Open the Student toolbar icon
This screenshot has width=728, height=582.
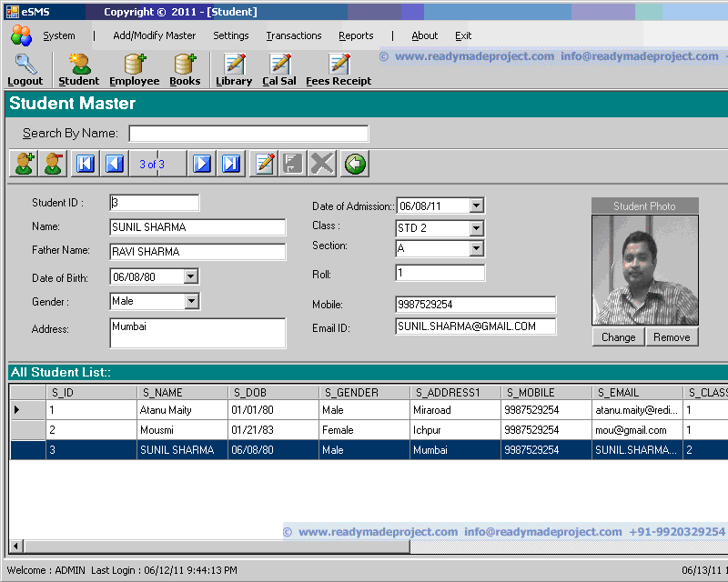pyautogui.click(x=79, y=64)
